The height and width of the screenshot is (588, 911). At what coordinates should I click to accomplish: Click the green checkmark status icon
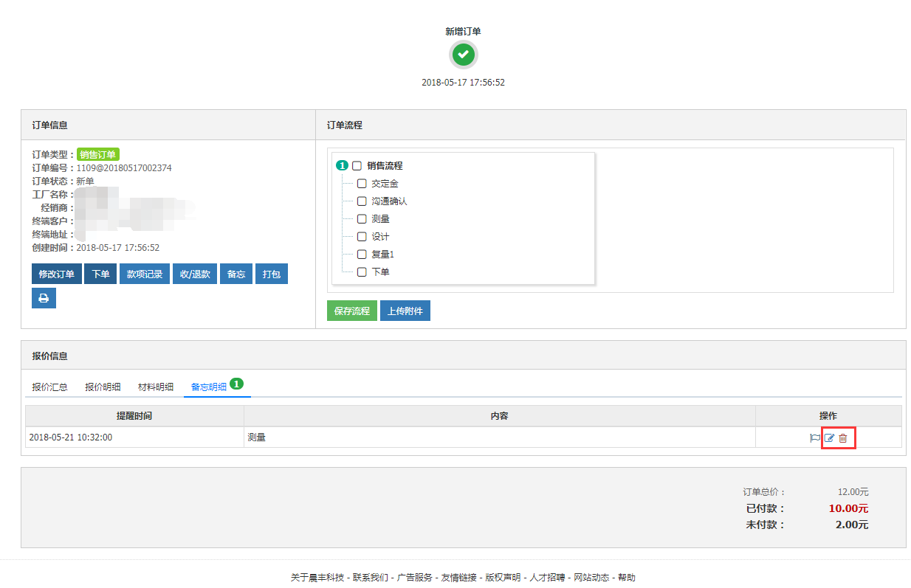coord(463,55)
